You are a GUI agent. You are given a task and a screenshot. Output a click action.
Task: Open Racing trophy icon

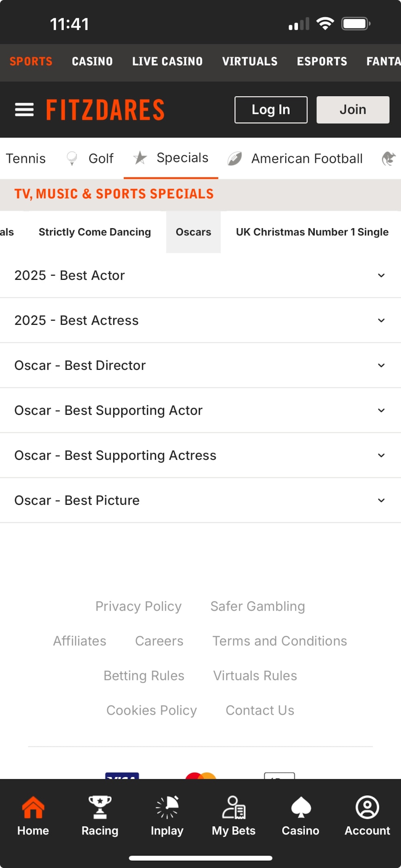pos(100,807)
